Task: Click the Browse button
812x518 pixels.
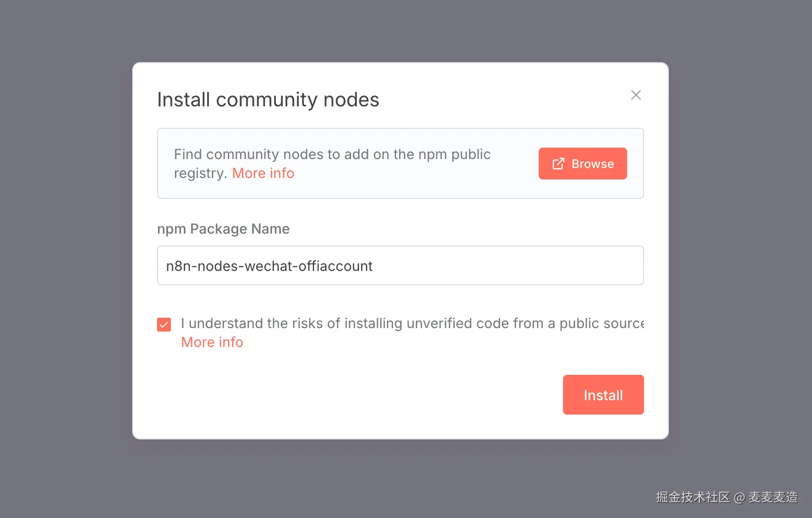Action: pos(582,164)
